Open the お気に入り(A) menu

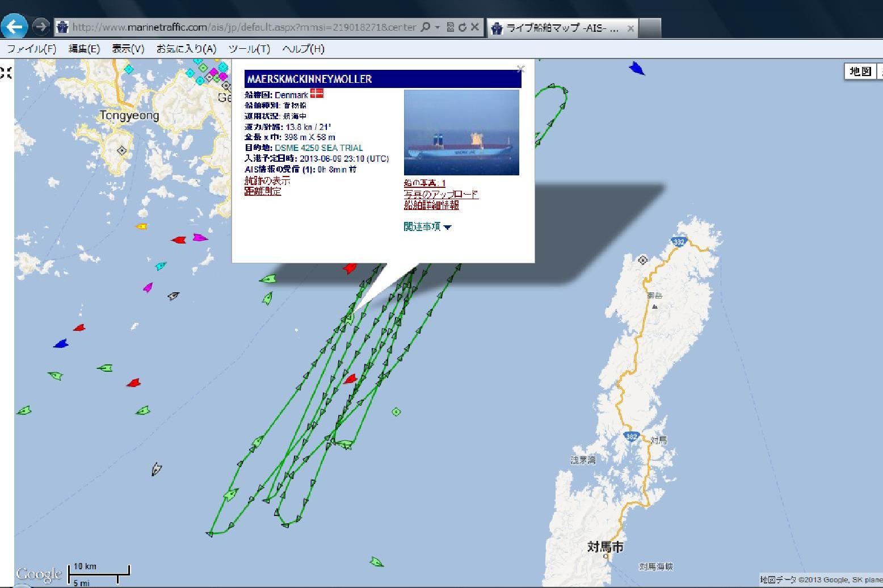pyautogui.click(x=186, y=49)
